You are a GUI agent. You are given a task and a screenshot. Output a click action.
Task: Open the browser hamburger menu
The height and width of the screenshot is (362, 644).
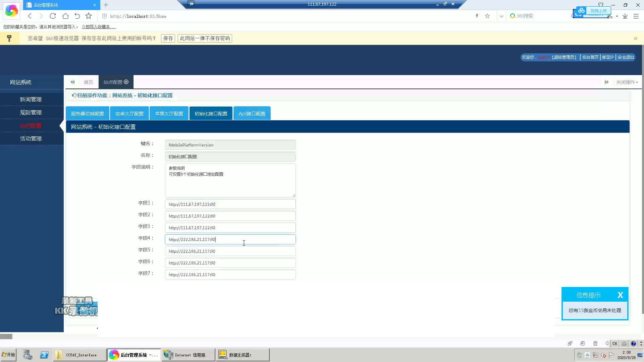click(636, 16)
